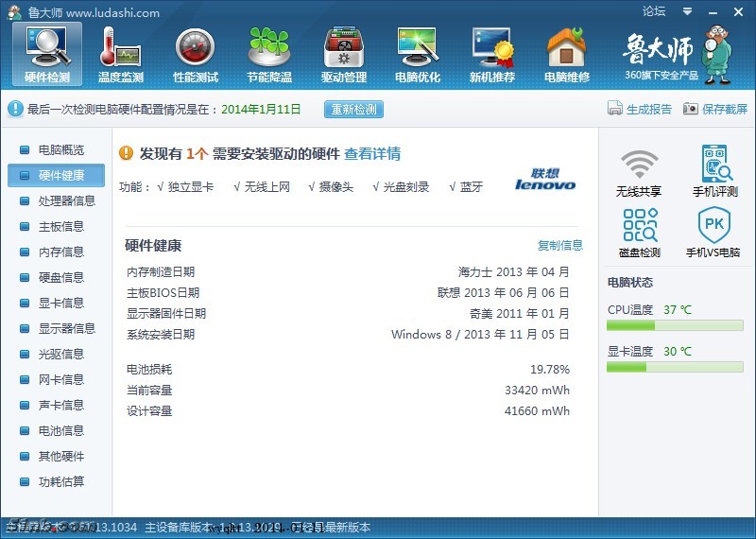Image resolution: width=756 pixels, height=539 pixels.
Task: Open the 电脑维修 computer repair section
Action: click(566, 54)
